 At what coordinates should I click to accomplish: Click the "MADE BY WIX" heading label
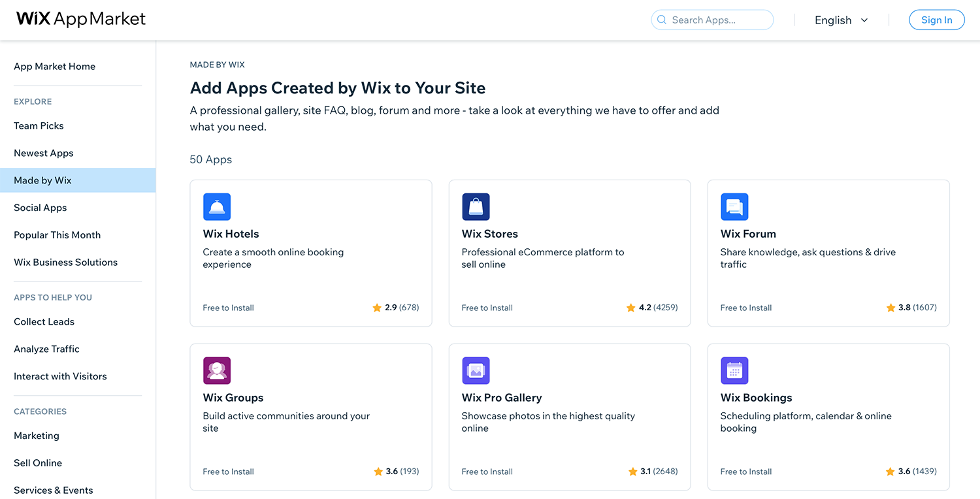tap(218, 65)
